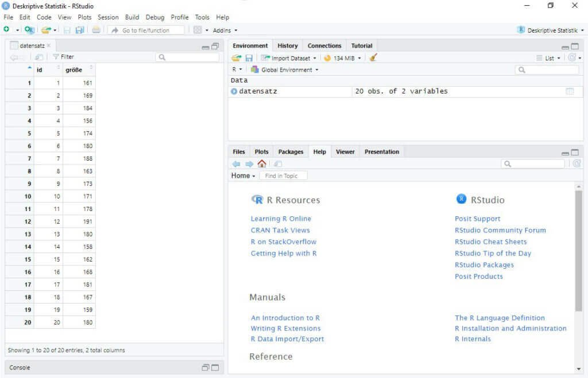This screenshot has height=378, width=588.
Task: Open a new R script via new file icon
Action: pyautogui.click(x=7, y=29)
